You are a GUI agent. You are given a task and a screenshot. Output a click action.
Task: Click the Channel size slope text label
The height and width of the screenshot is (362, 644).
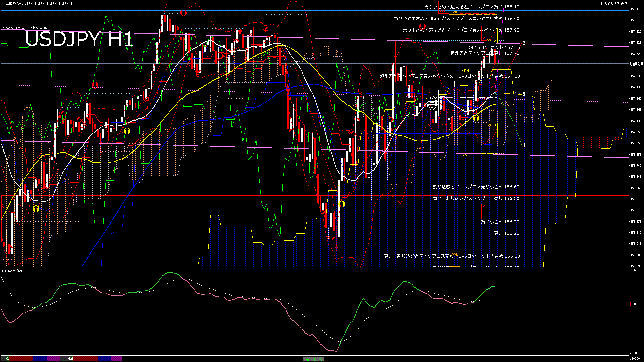pos(26,28)
